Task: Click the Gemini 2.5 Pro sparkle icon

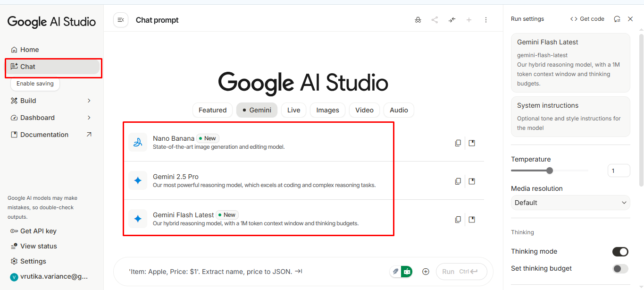Action: click(138, 180)
